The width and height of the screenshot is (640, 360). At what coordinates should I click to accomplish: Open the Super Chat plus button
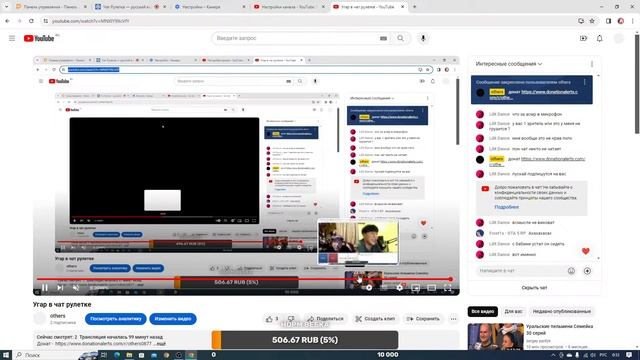pyautogui.click(x=587, y=271)
